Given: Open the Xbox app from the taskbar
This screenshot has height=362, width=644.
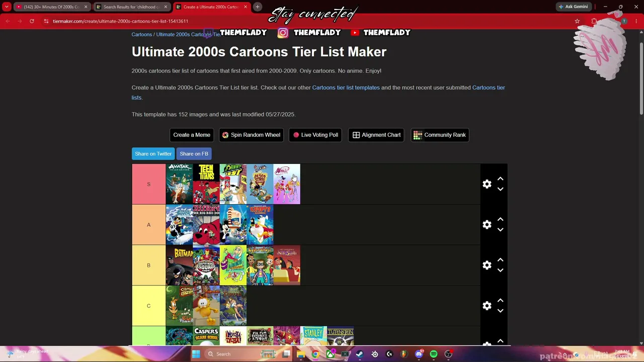Looking at the screenshot, I should tap(330, 354).
